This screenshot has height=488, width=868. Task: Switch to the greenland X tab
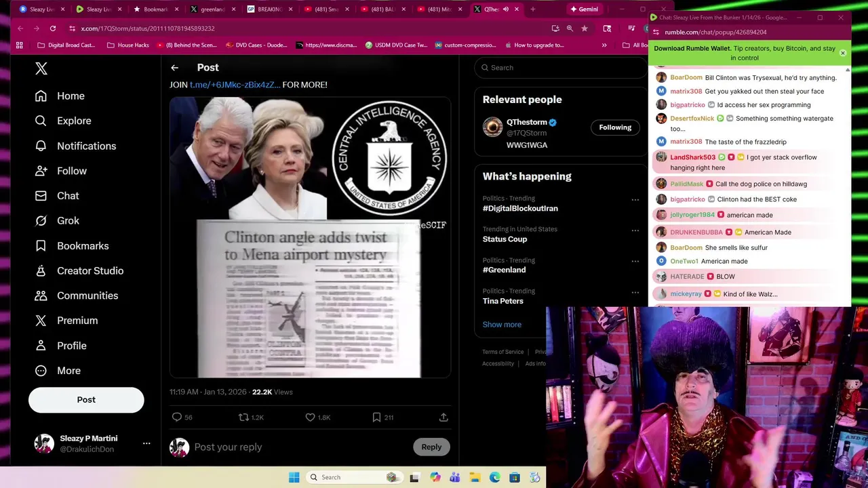[208, 9]
